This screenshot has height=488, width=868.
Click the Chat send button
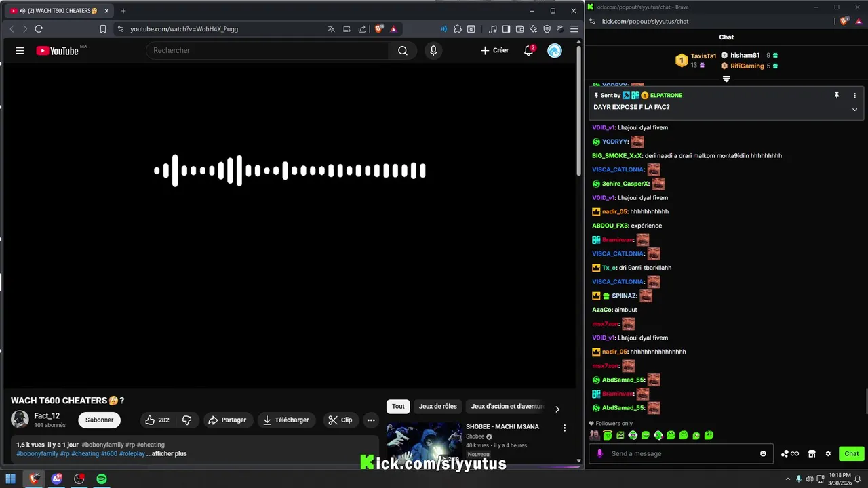click(x=852, y=454)
